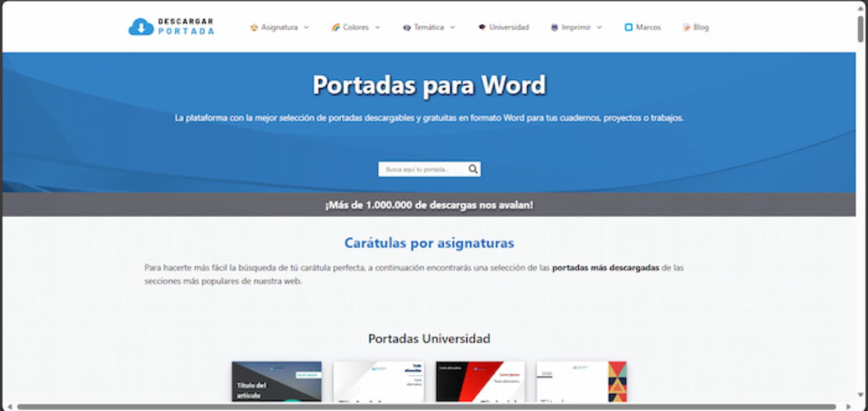This screenshot has height=411, width=868.
Task: Click the horizontal scrollbar right arrow
Action: tap(848, 407)
